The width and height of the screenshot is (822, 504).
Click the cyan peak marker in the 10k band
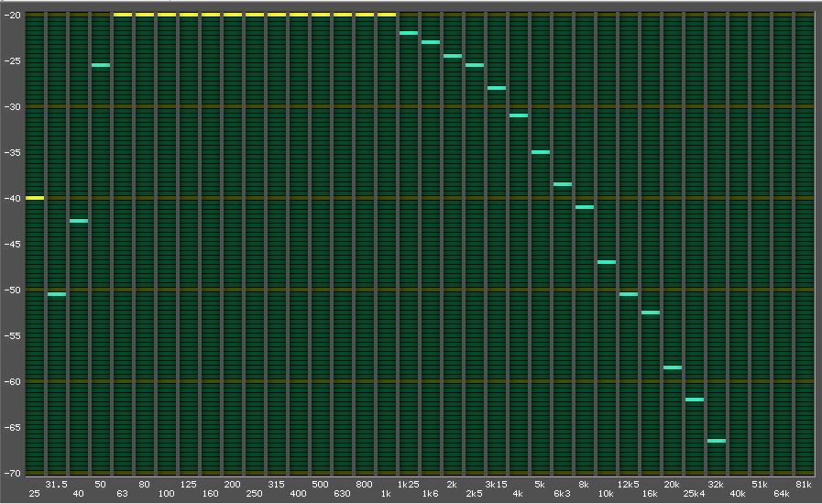pyautogui.click(x=607, y=262)
